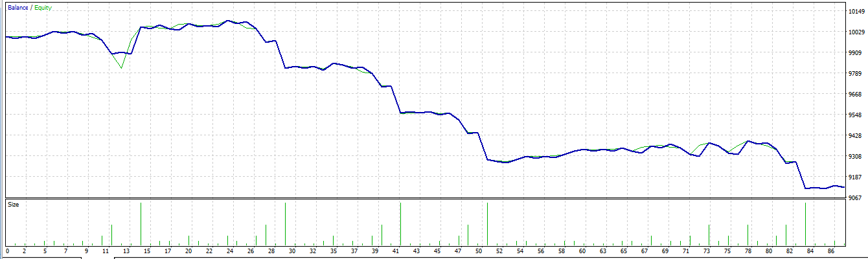Click trade number 24 on the horizontal axis
The image size is (868, 259).
click(x=230, y=251)
